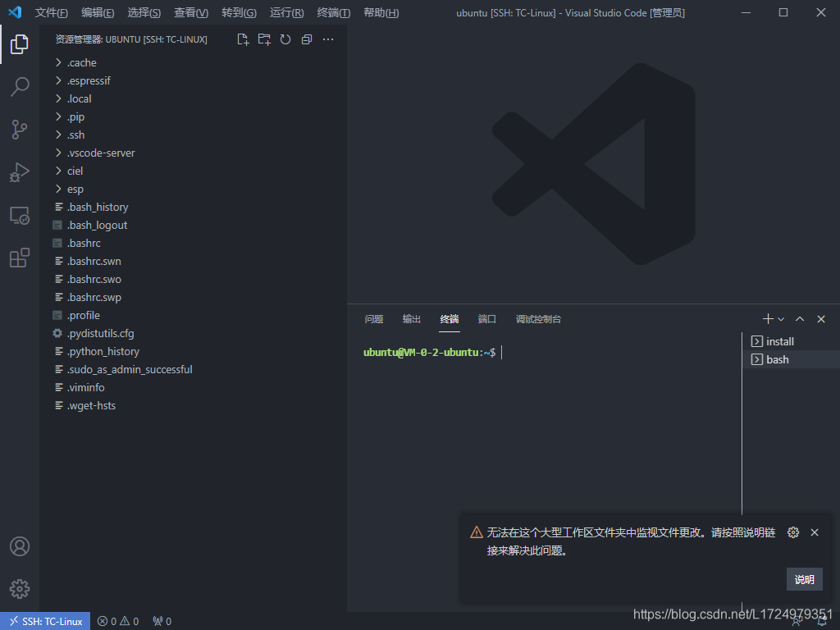The image size is (840, 630).
Task: Open the .viminfo file
Action: tap(194, 387)
